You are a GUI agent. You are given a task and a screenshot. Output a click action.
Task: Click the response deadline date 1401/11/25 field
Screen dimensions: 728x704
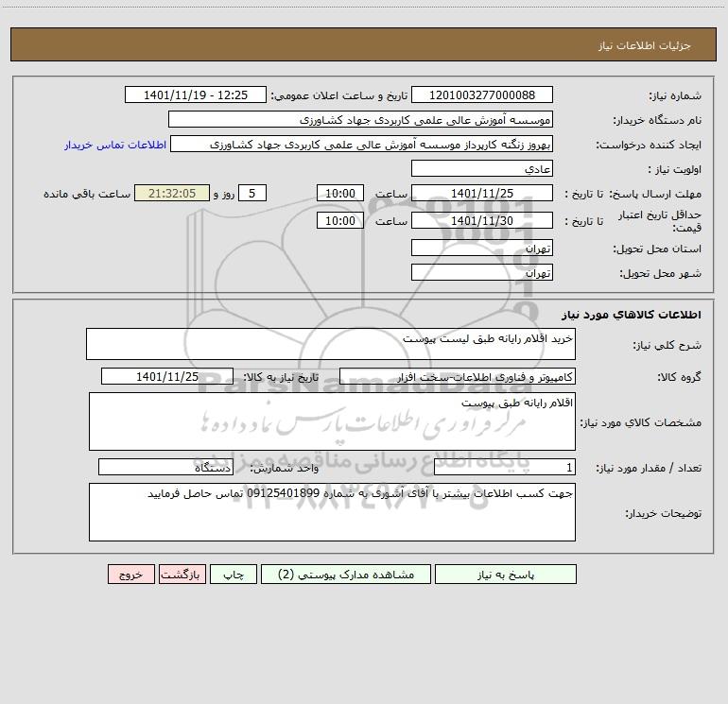482,193
